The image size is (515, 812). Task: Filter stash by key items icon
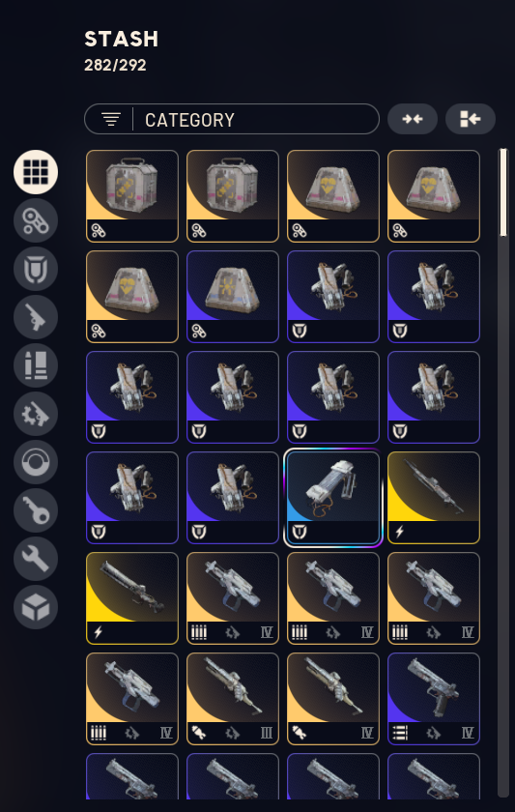[x=36, y=510]
